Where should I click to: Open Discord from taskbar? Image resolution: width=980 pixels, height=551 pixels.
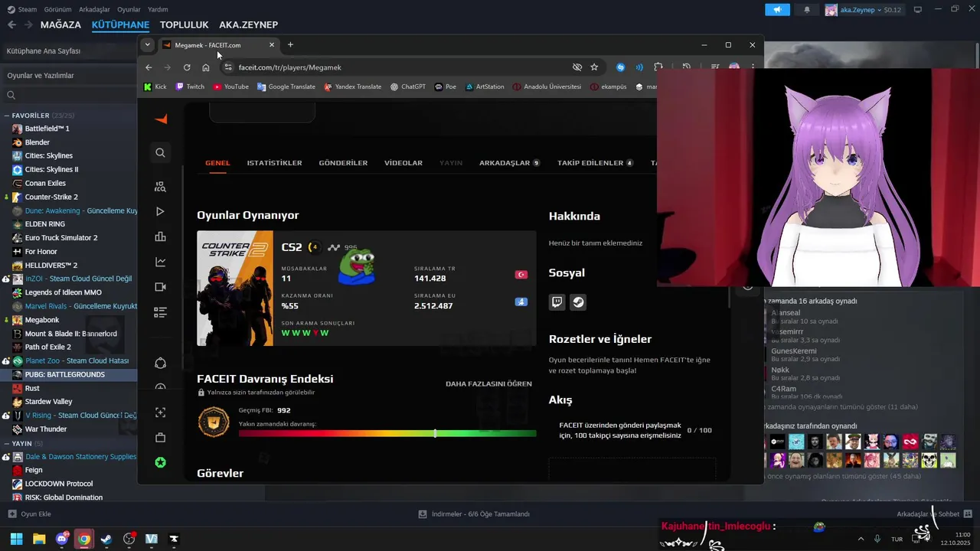point(62,539)
